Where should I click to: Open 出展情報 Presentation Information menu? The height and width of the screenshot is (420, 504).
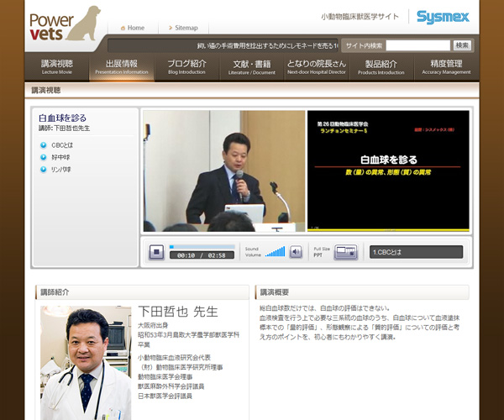(x=122, y=67)
